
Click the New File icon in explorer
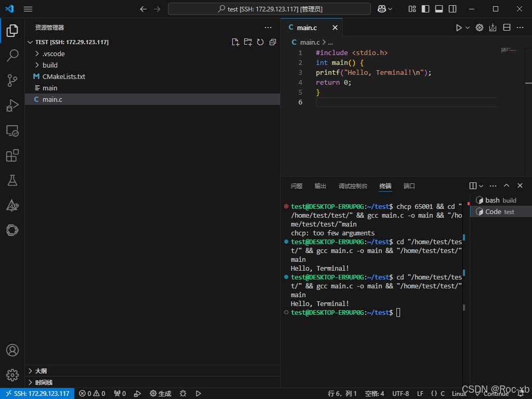tap(235, 42)
